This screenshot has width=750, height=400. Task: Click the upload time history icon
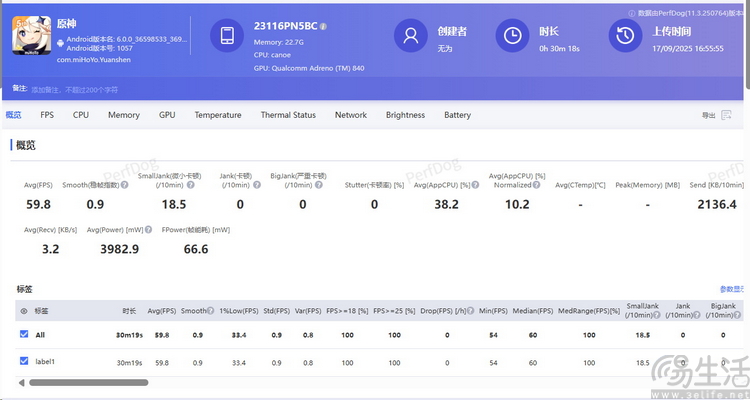(x=625, y=36)
